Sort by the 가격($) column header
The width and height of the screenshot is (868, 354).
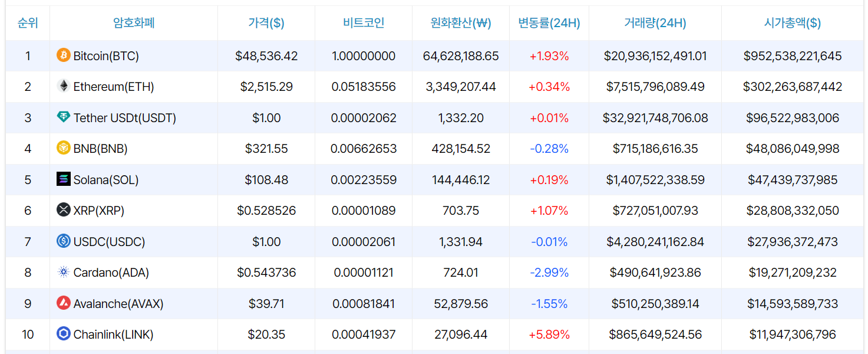pos(266,23)
